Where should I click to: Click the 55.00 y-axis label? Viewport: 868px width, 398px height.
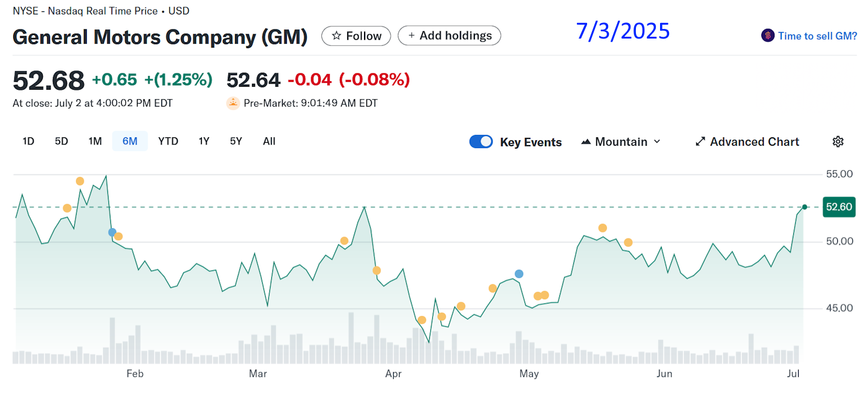pos(839,174)
